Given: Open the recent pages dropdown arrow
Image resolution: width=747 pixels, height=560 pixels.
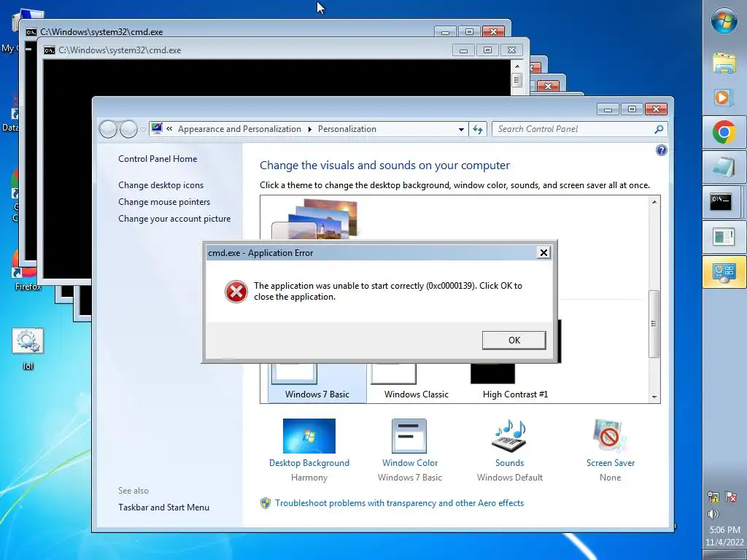Looking at the screenshot, I should point(143,130).
